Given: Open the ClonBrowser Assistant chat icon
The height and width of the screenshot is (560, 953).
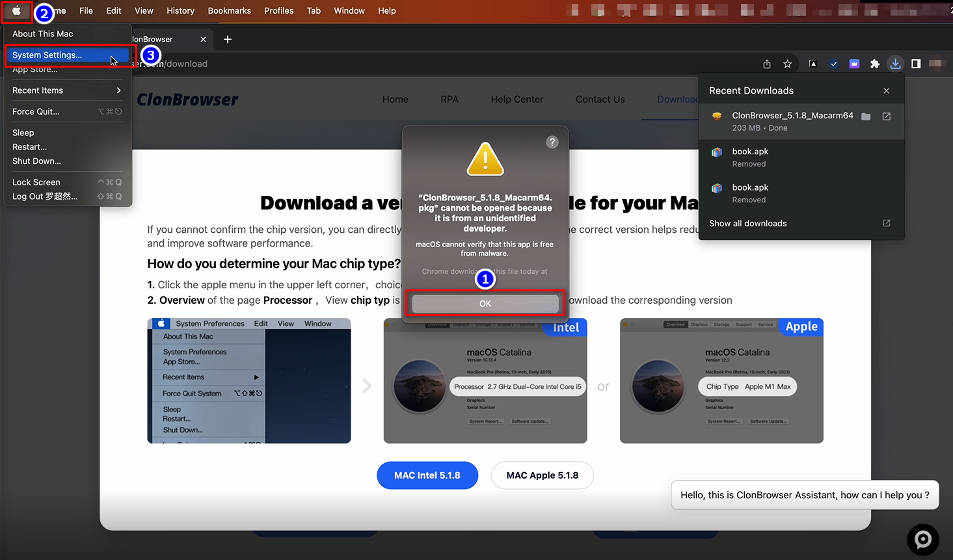Looking at the screenshot, I should 923,540.
